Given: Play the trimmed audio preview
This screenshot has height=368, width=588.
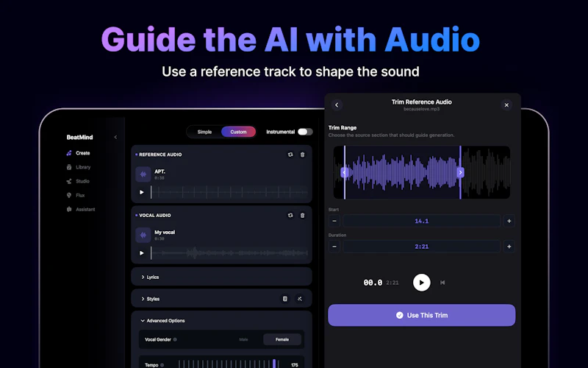Looking at the screenshot, I should point(421,283).
